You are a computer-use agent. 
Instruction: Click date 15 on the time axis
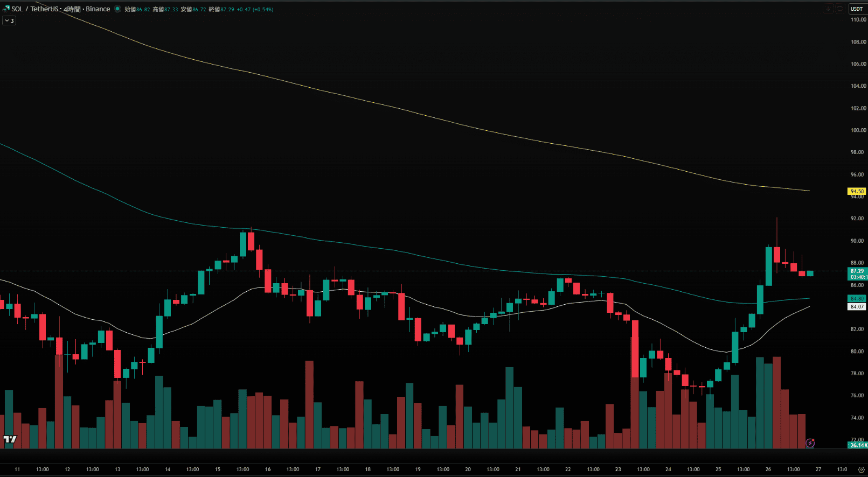click(x=218, y=469)
